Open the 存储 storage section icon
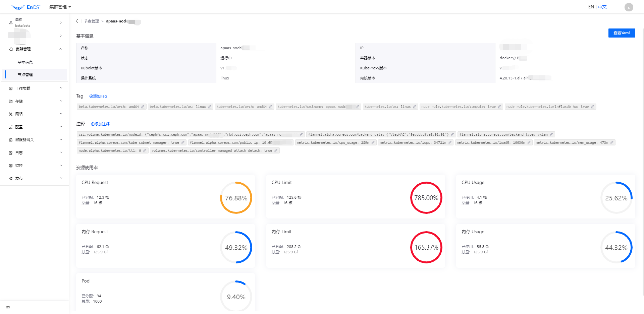 coord(10,101)
